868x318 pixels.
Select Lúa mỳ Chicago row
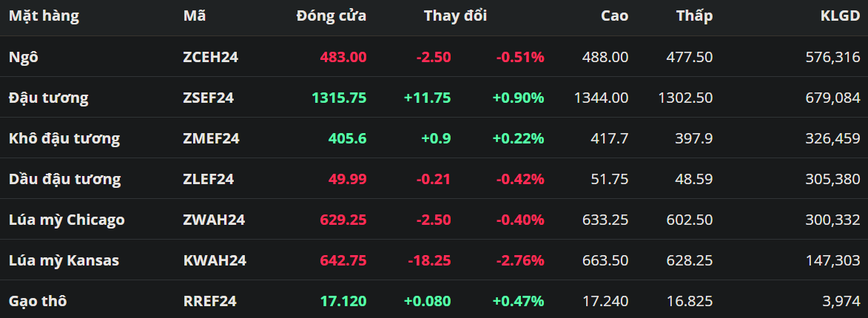click(67, 220)
